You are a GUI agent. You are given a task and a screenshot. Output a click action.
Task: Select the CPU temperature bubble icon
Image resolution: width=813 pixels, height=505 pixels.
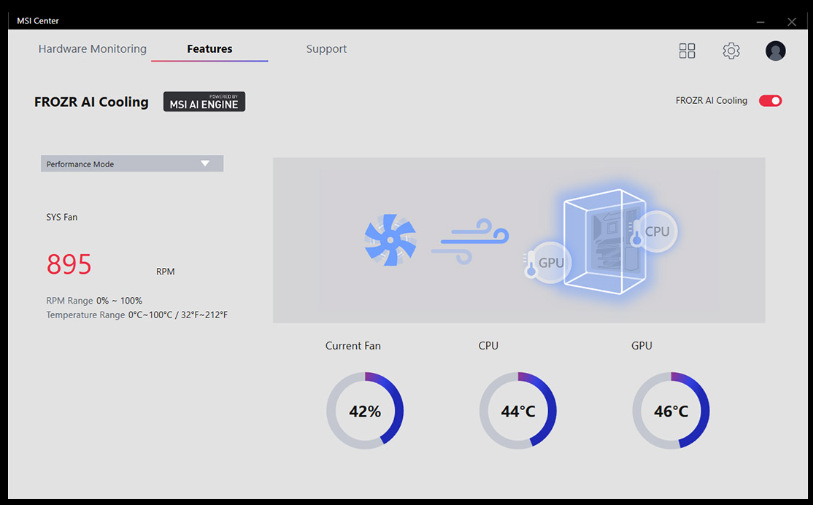653,231
